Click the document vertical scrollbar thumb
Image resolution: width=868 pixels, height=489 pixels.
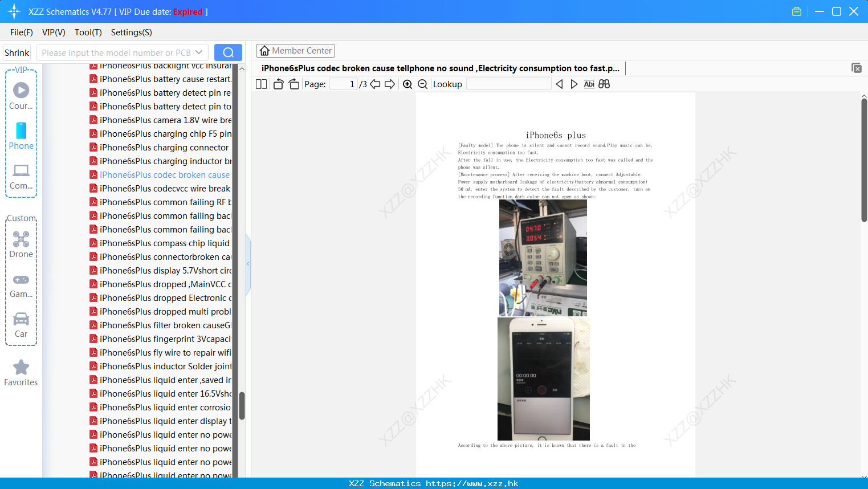[864, 160]
